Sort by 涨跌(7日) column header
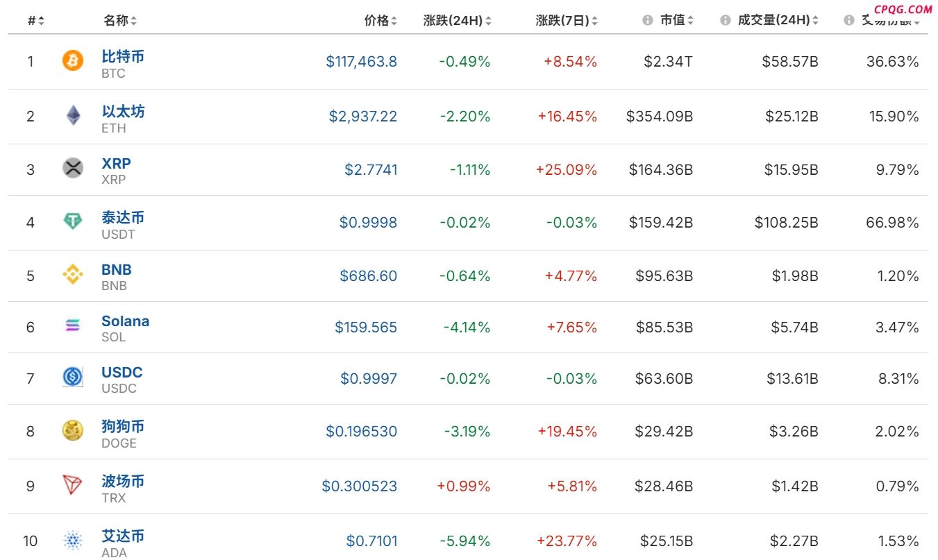The height and width of the screenshot is (560, 938). pos(567,21)
